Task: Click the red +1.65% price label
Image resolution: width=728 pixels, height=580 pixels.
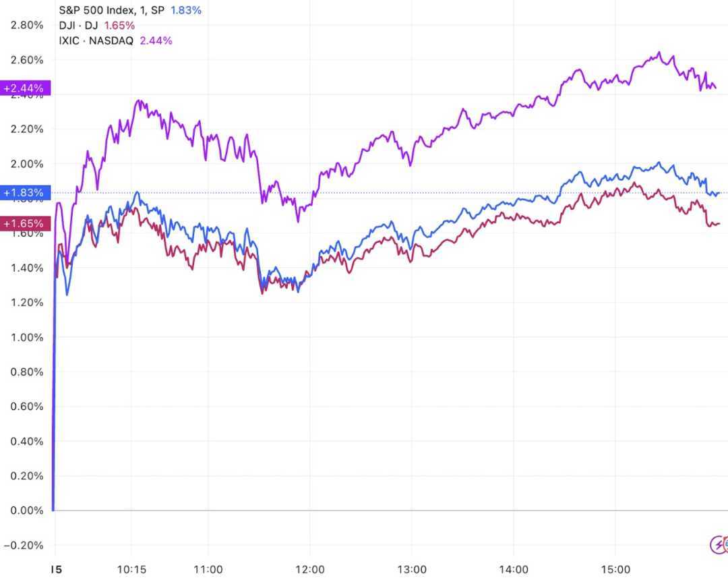Action: click(x=24, y=223)
